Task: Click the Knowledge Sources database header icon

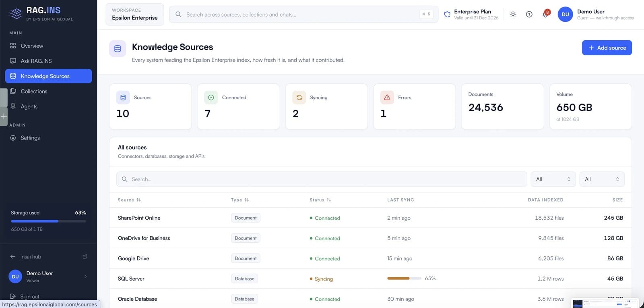Action: pos(118,49)
